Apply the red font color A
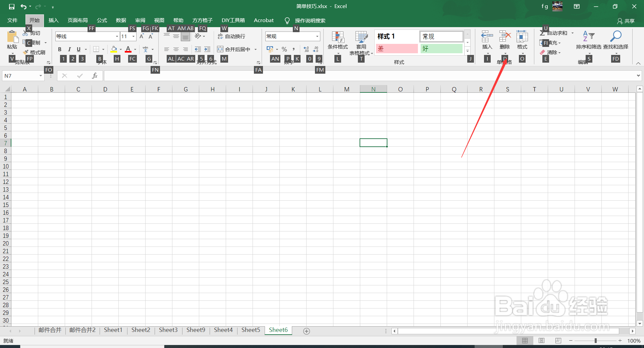This screenshot has width=644, height=348. tap(128, 49)
